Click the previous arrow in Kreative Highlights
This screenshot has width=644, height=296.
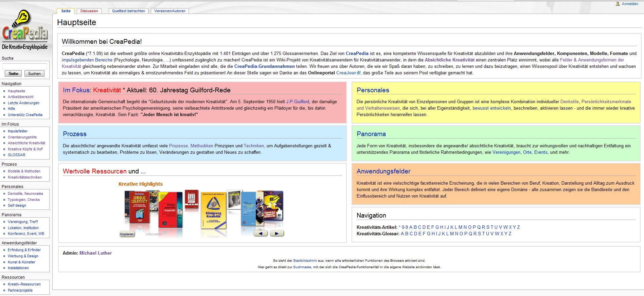point(261,234)
